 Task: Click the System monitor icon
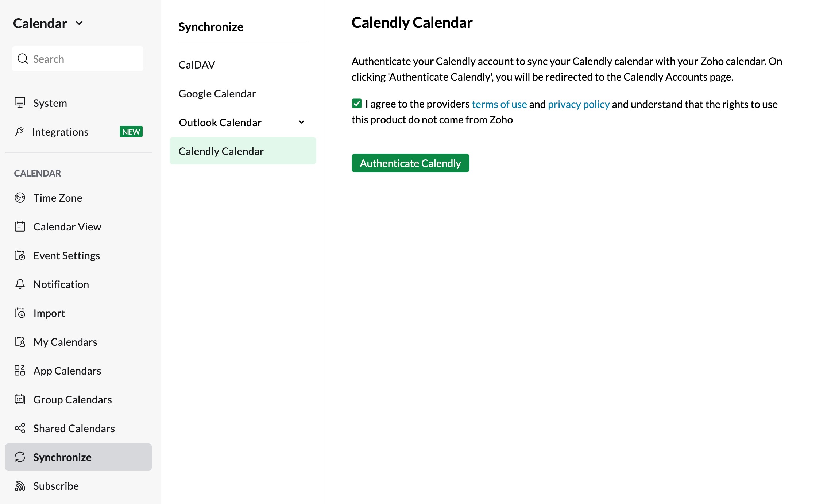[x=20, y=103]
